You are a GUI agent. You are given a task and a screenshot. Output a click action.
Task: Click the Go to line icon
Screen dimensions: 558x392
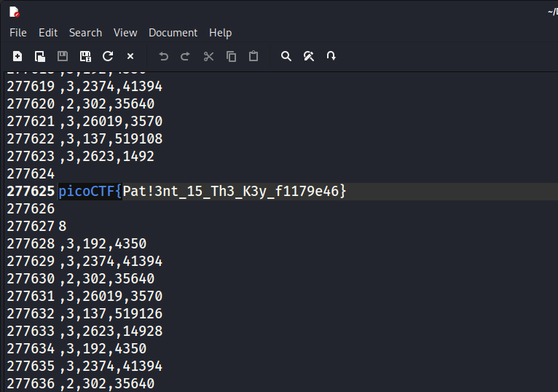pyautogui.click(x=331, y=56)
